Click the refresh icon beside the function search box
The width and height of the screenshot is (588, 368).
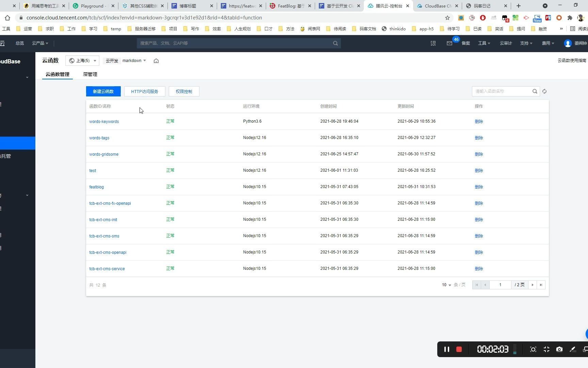pos(544,91)
